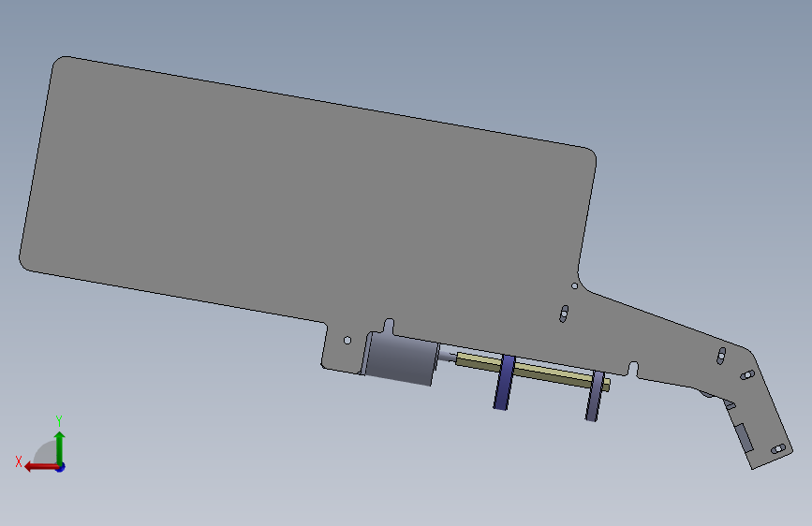This screenshot has height=526, width=812.
Task: Select the round hole at the plate's neck corner
Action: pos(574,285)
